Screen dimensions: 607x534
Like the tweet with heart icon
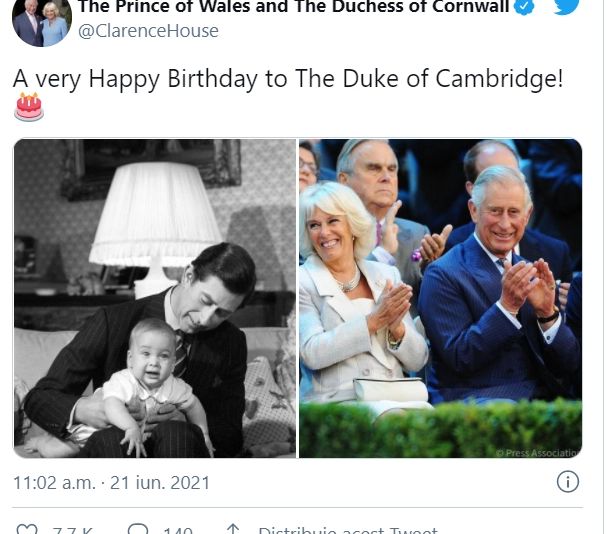coord(28,530)
